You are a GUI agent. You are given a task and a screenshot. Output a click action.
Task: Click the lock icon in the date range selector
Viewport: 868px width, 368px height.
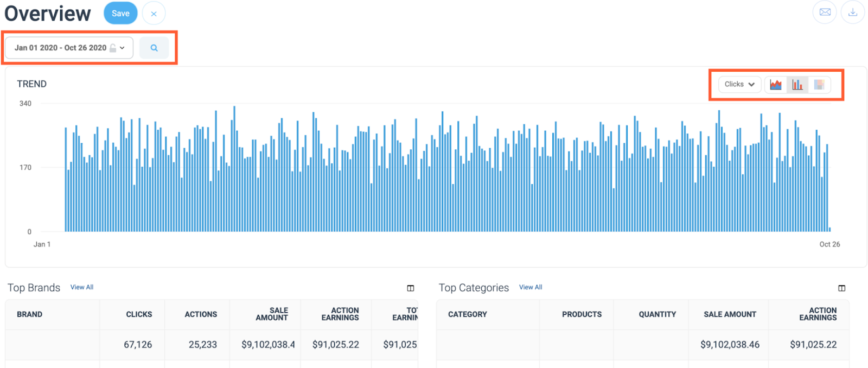point(113,48)
